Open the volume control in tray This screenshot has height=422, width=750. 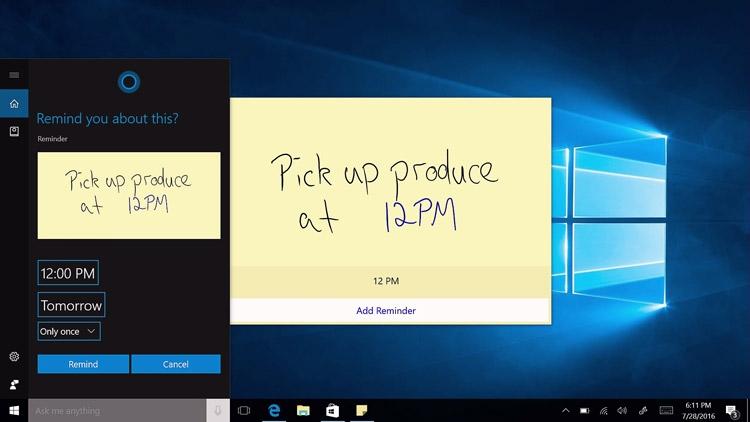point(622,411)
